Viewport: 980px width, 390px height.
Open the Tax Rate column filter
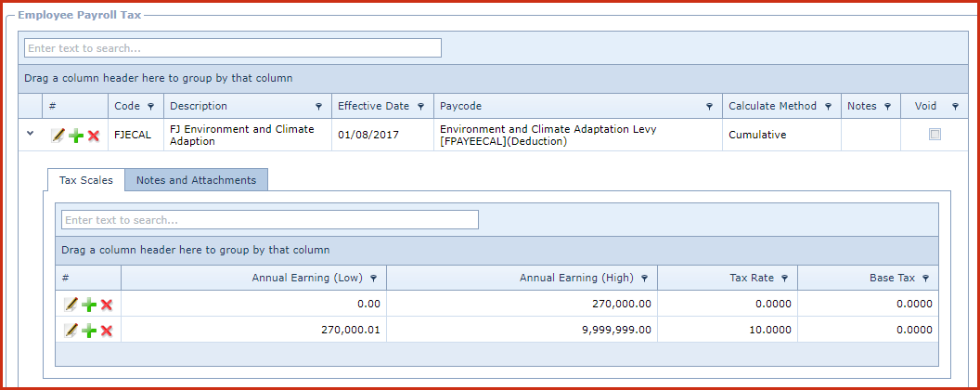[784, 279]
